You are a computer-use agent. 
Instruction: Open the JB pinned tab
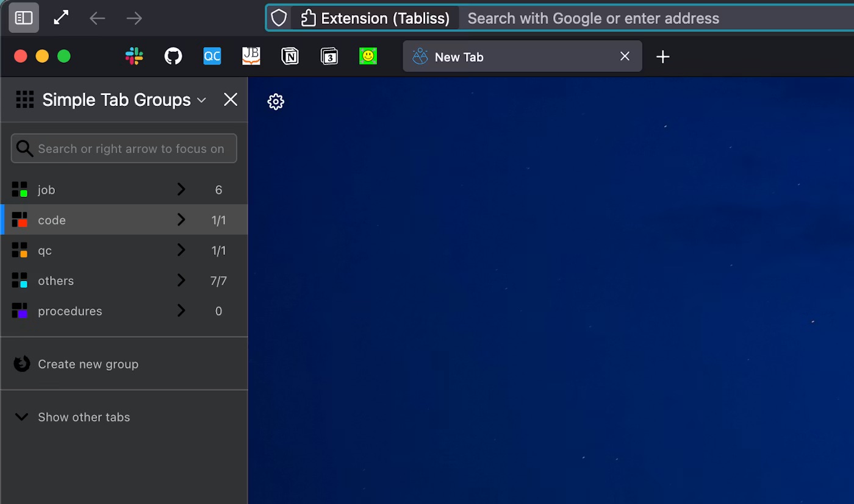click(x=251, y=57)
